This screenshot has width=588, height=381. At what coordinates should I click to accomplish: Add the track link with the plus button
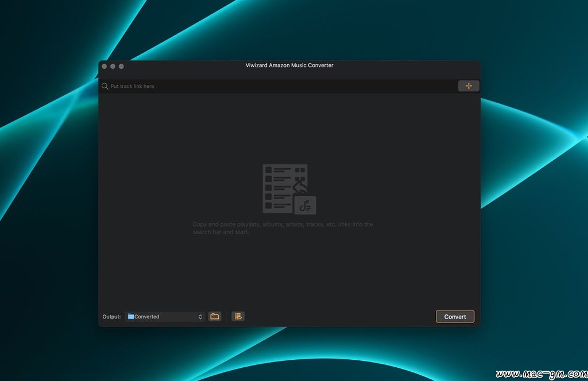[x=469, y=86]
